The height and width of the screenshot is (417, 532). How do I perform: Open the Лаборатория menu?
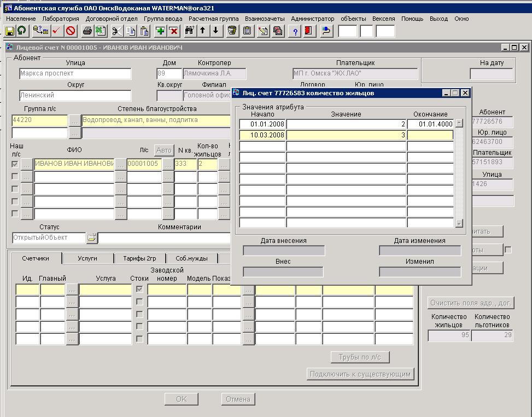[60, 19]
